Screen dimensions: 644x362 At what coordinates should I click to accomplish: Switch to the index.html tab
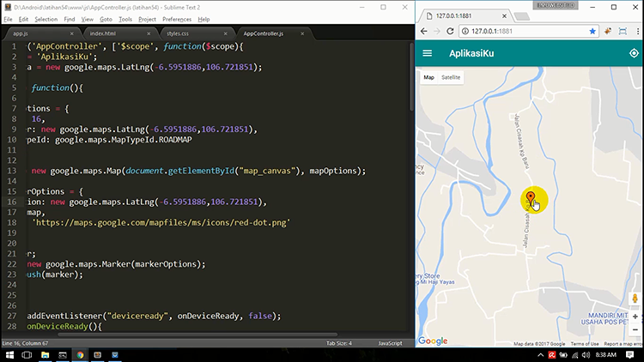[x=116, y=33]
